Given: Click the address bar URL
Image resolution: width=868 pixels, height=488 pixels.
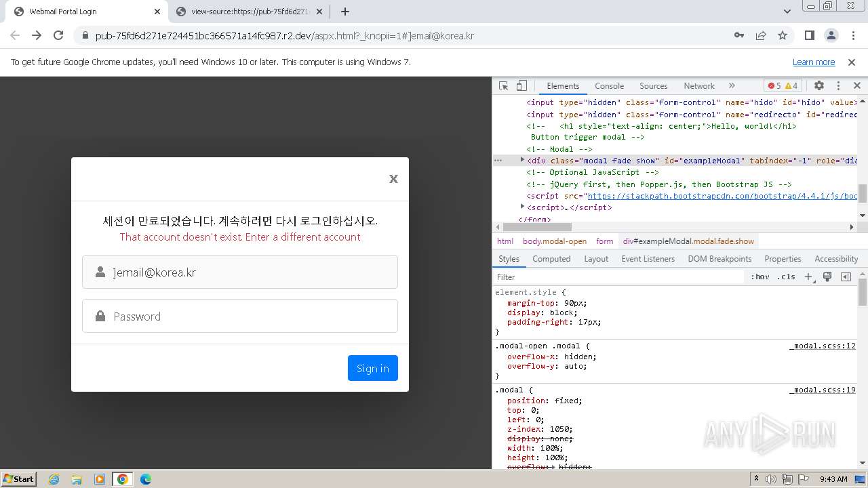Looking at the screenshot, I should point(285,35).
